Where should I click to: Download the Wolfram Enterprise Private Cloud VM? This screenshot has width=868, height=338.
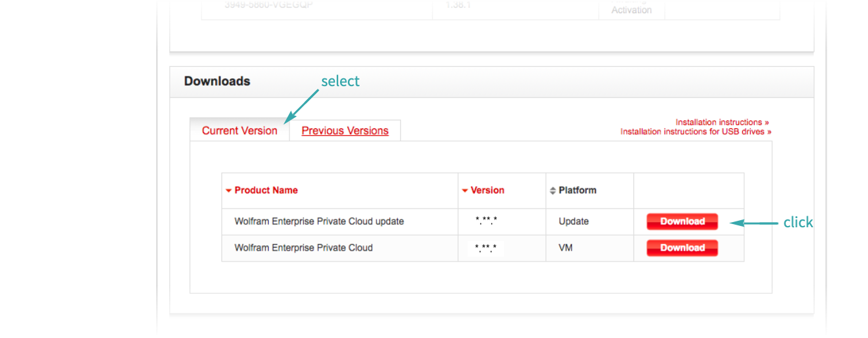click(682, 248)
